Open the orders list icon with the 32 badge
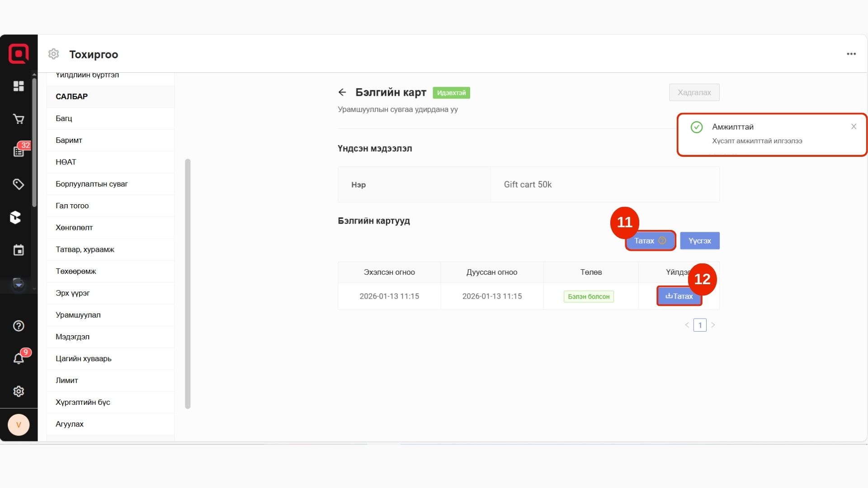Viewport: 868px width, 488px height. (19, 151)
